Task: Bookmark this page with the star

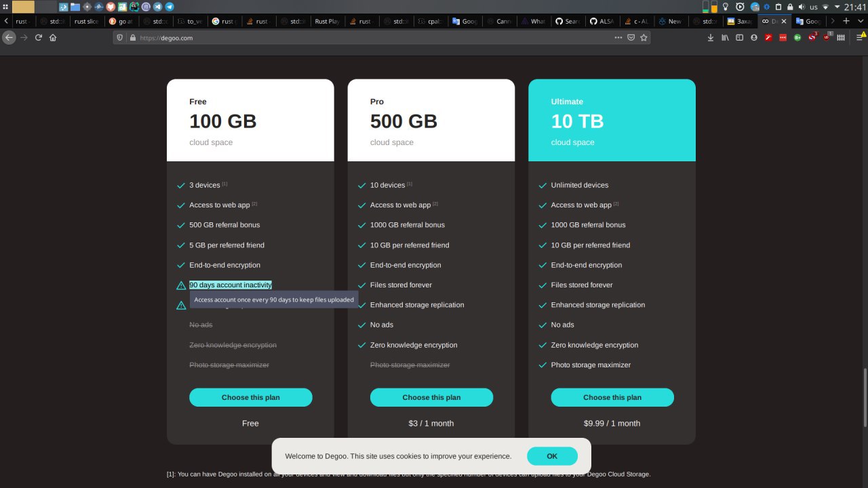Action: (x=644, y=38)
